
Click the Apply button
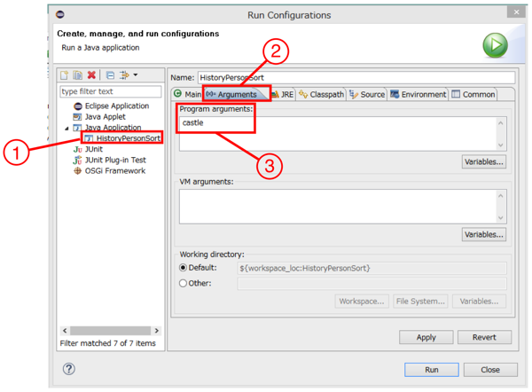[x=426, y=337]
